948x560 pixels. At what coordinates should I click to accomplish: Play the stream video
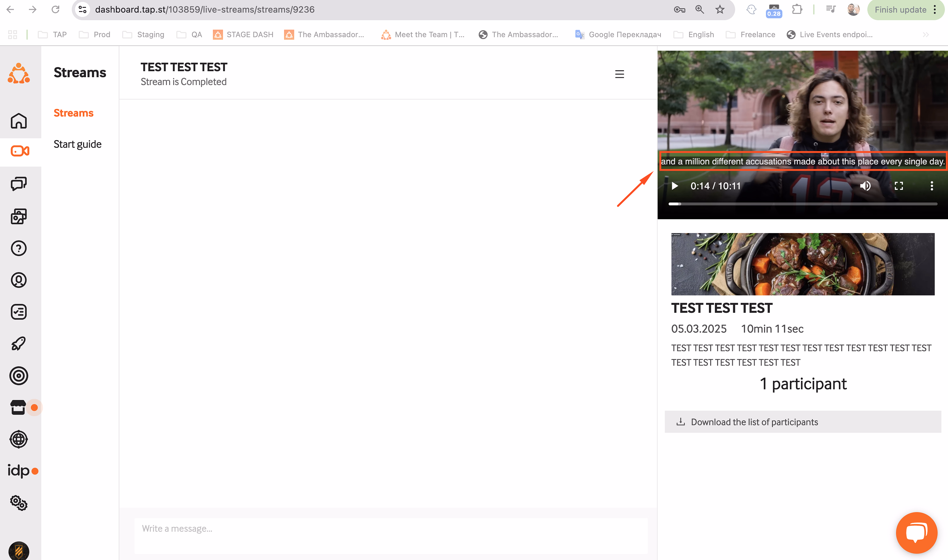click(x=675, y=186)
